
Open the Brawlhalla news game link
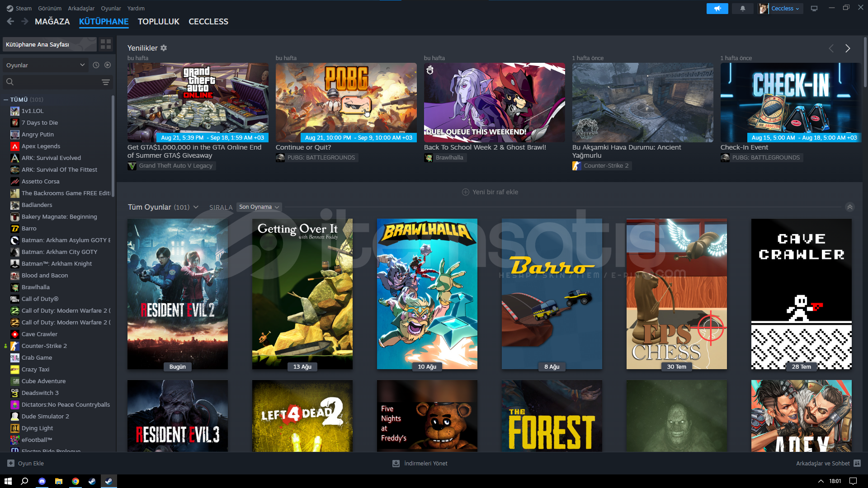(445, 158)
